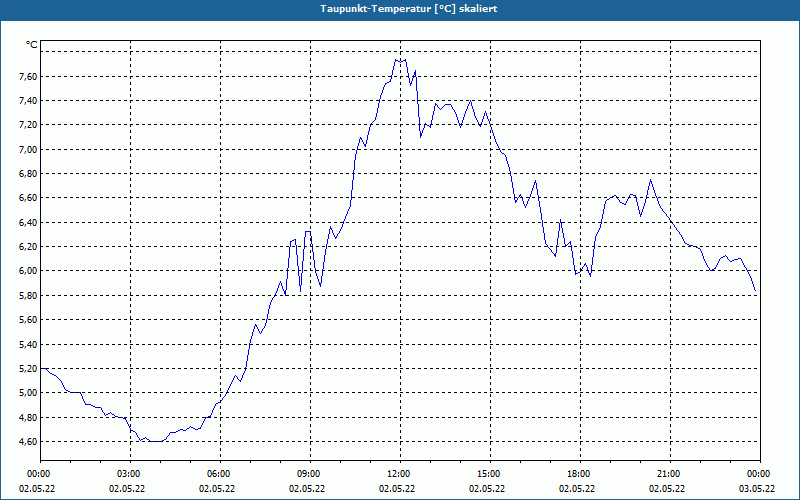
Task: Click the curve peak near 12:00
Action: click(x=401, y=60)
